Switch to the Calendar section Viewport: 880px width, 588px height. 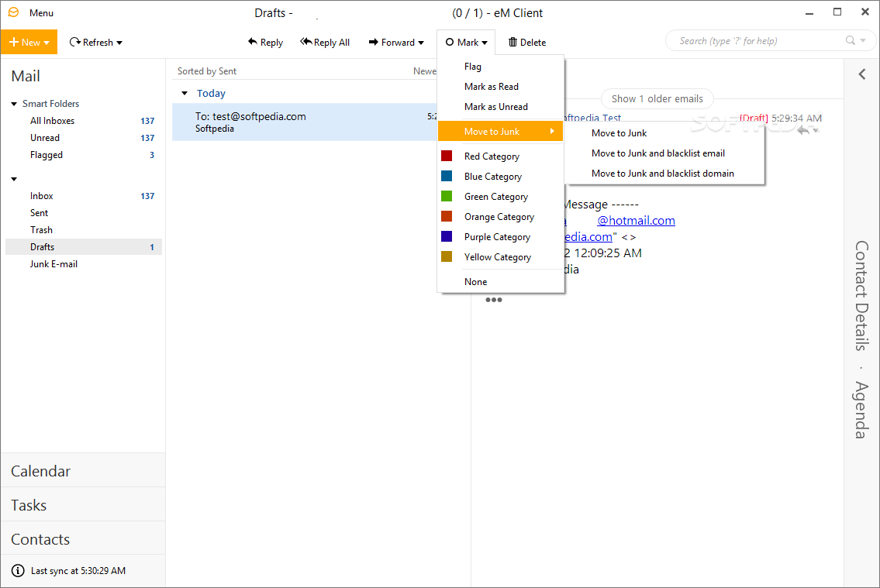pos(83,471)
